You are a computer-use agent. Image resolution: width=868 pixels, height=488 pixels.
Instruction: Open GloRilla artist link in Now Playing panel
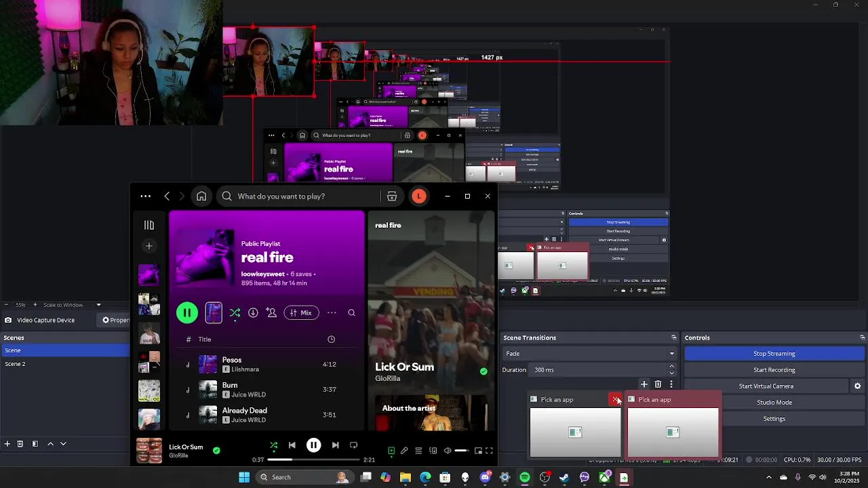coord(388,378)
